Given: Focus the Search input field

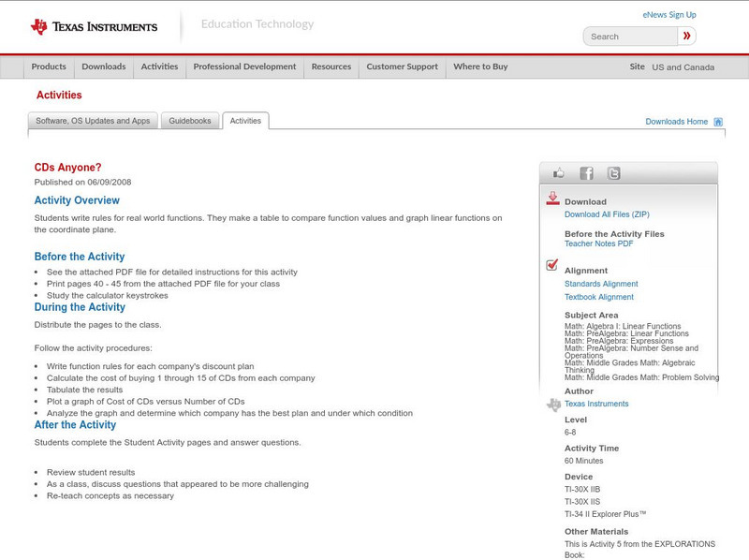Looking at the screenshot, I should tap(632, 37).
